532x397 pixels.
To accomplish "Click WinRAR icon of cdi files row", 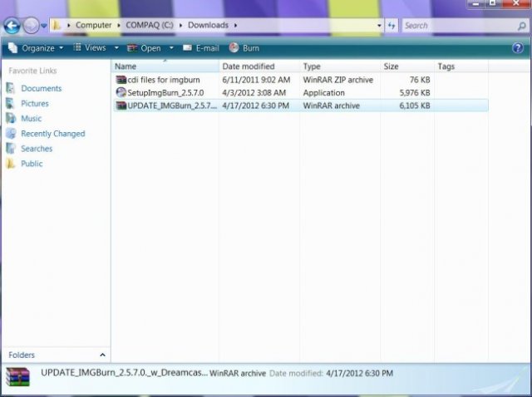I will [121, 80].
